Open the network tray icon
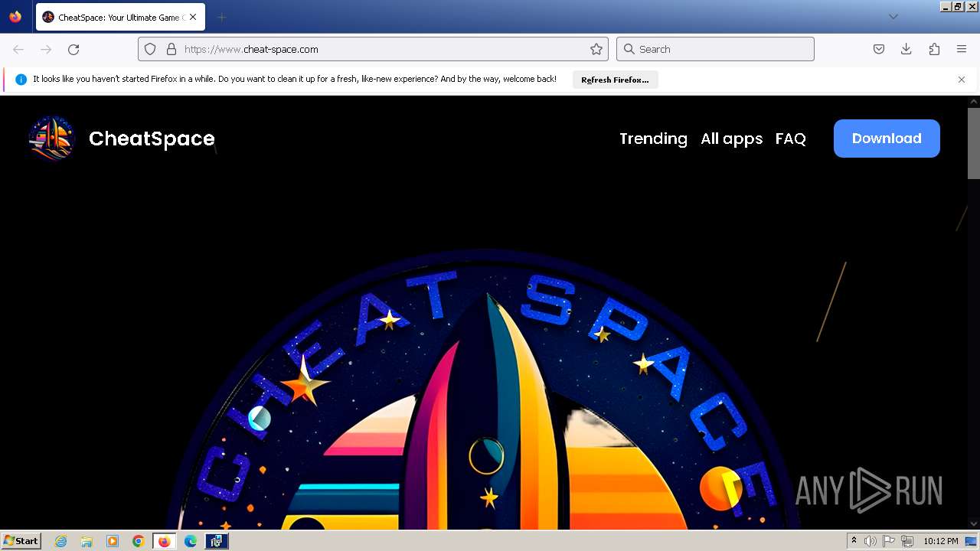The width and height of the screenshot is (980, 551). tap(907, 541)
